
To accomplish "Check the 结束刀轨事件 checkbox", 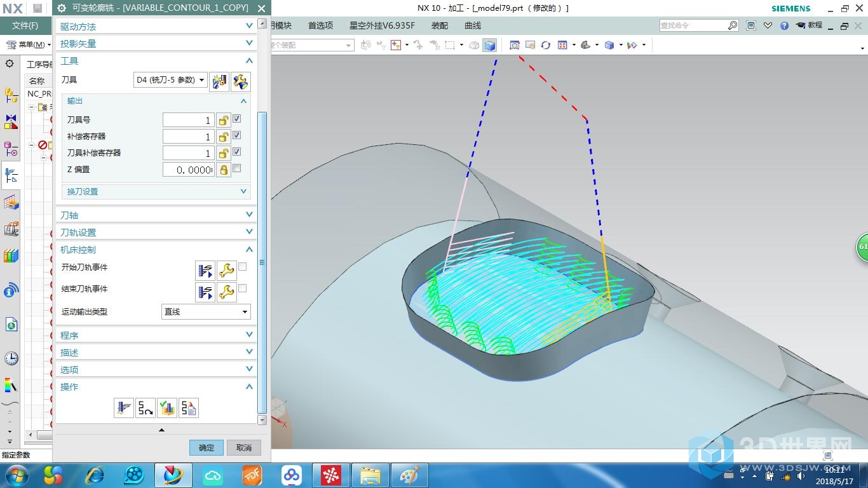I will coord(242,288).
